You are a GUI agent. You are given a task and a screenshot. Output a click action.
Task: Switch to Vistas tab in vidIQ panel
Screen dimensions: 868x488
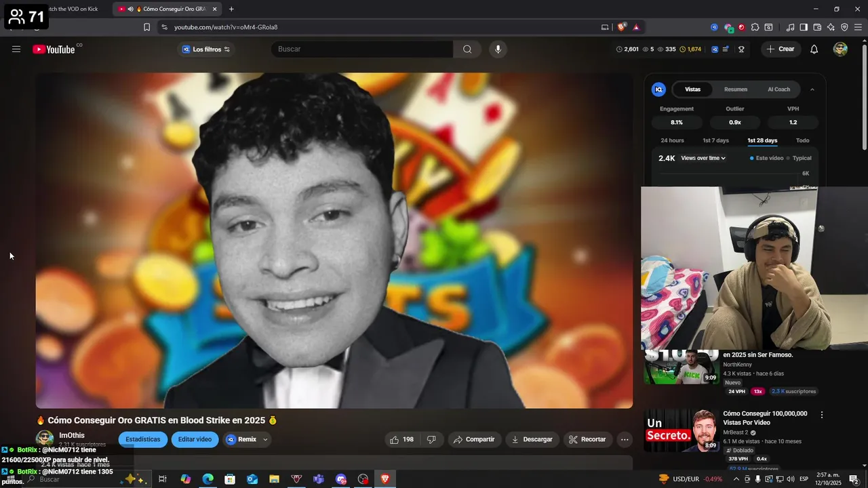point(692,89)
